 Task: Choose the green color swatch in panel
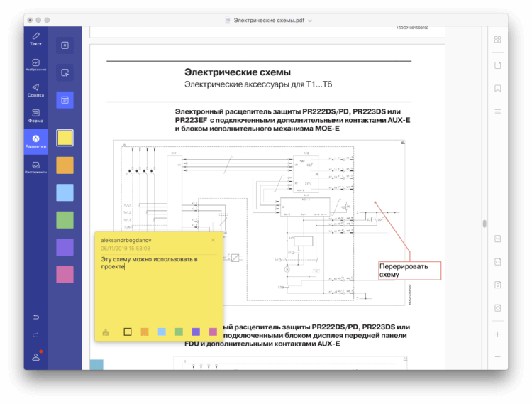pos(65,219)
